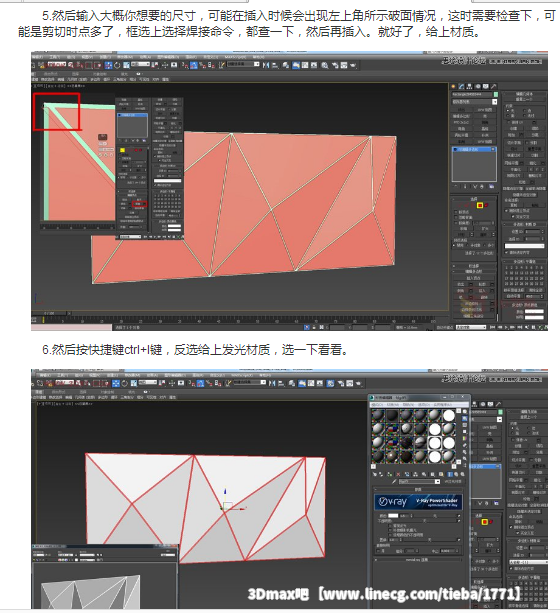Click yellow polygon icon in floating panel
This screenshot has width=560, height=613.
pos(122,150)
